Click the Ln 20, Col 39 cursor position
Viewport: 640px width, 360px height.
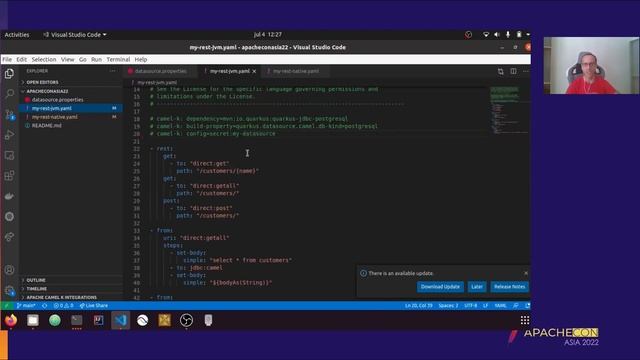tap(418, 306)
